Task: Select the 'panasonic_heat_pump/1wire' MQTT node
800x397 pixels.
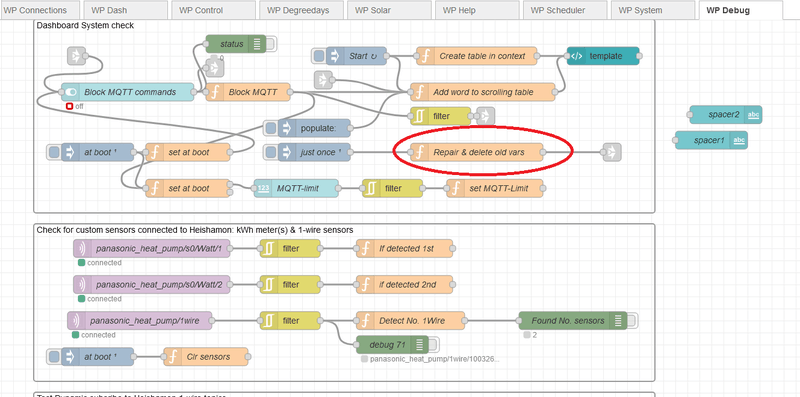Action: (140, 321)
